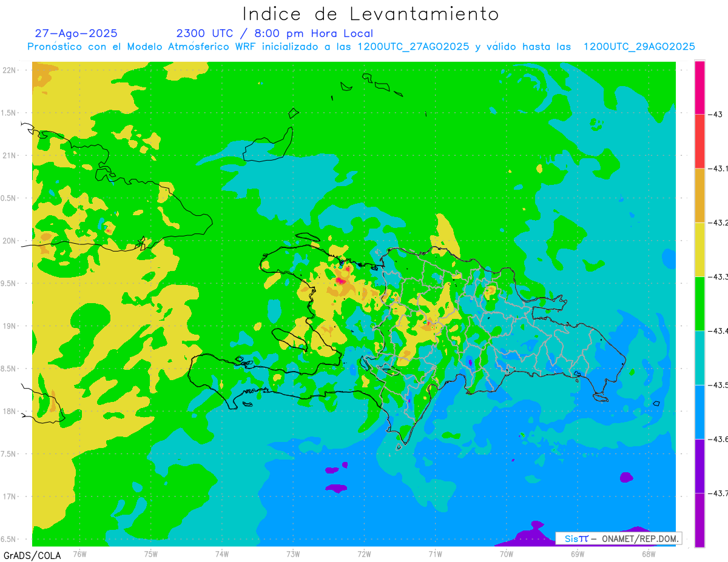This screenshot has width=728, height=562.
Task: Click the '-43.6' legend value
Action: coord(718,439)
